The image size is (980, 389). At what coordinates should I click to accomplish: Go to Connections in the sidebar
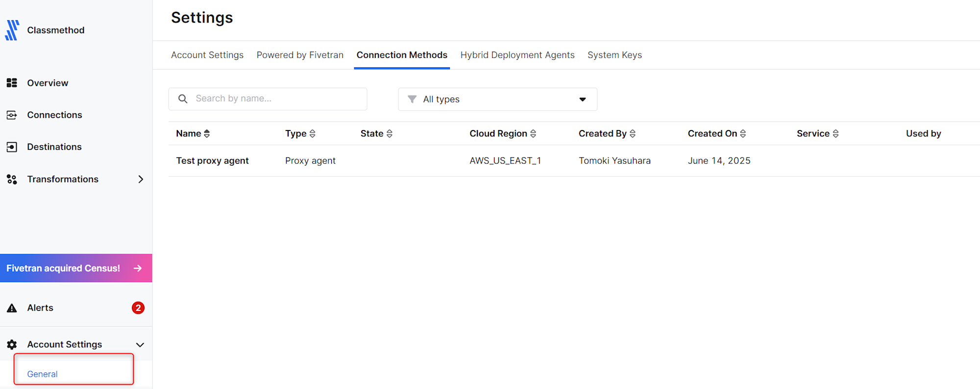[x=54, y=115]
